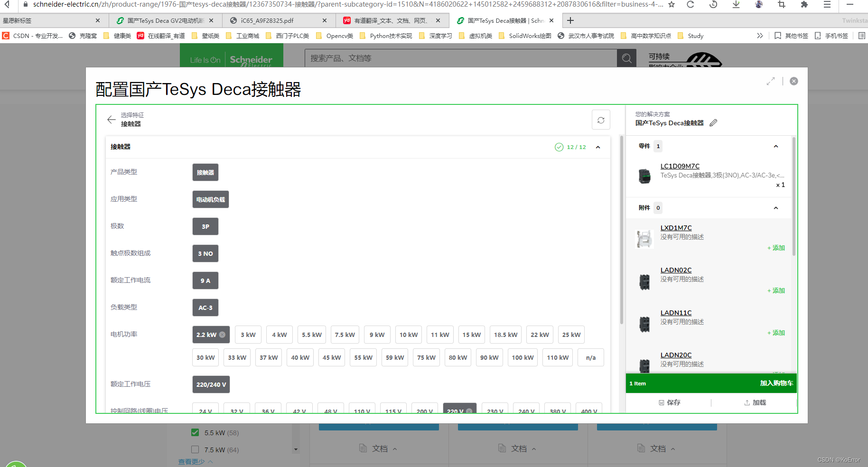Select the 11 kW motor power option

coord(440,335)
